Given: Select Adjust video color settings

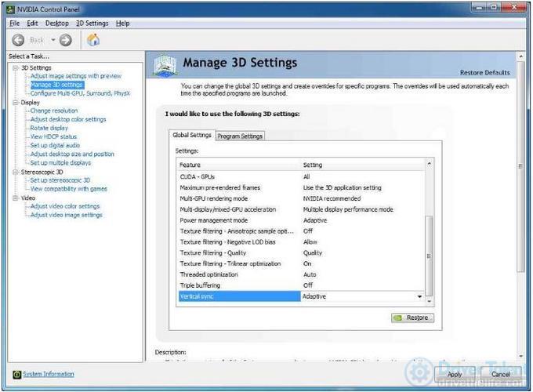Looking at the screenshot, I should pos(65,206).
